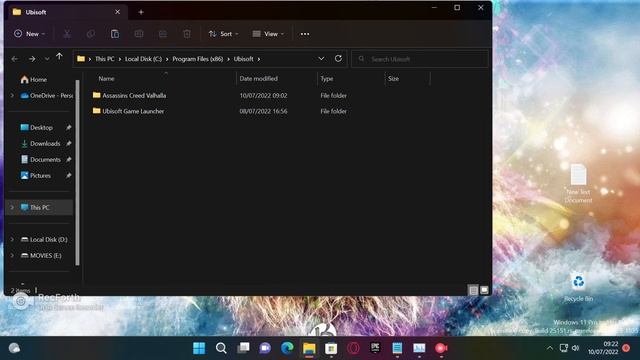Image resolution: width=640 pixels, height=360 pixels.
Task: Click date 08/07/2022 16:56 cell
Action: click(x=263, y=111)
